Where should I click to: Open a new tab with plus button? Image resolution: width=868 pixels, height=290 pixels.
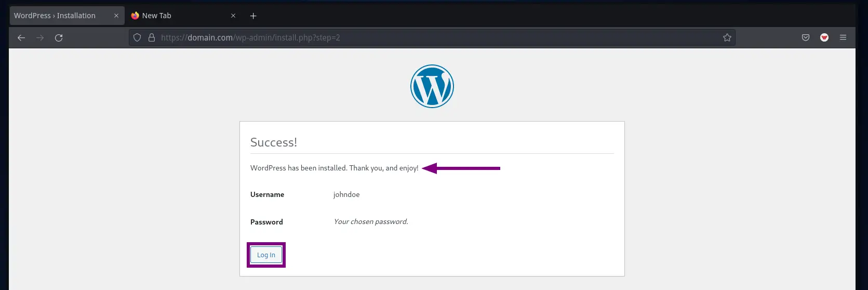pyautogui.click(x=253, y=16)
